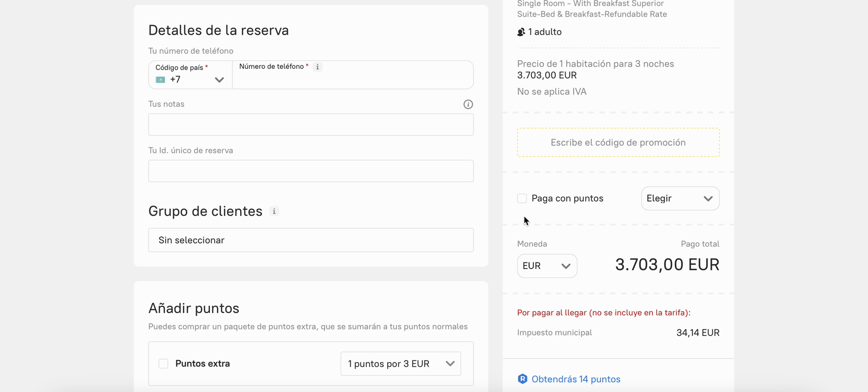
Task: Click info icon beside Grupo de clientes
Action: pyautogui.click(x=274, y=211)
